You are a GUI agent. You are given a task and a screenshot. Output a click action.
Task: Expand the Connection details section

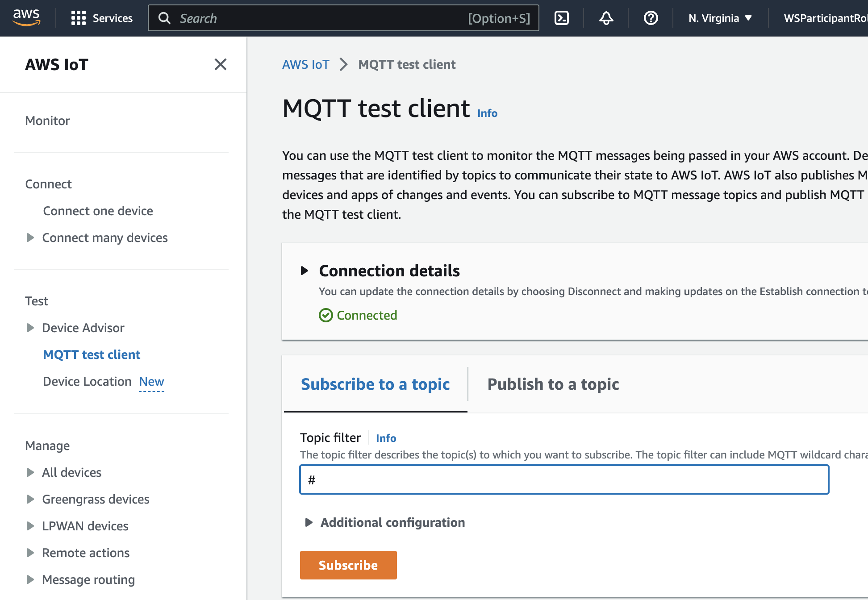(305, 271)
